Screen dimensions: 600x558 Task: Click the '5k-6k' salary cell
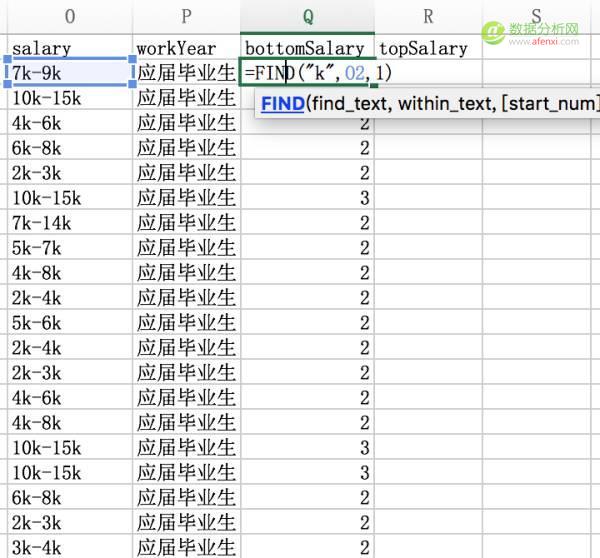tap(70, 322)
